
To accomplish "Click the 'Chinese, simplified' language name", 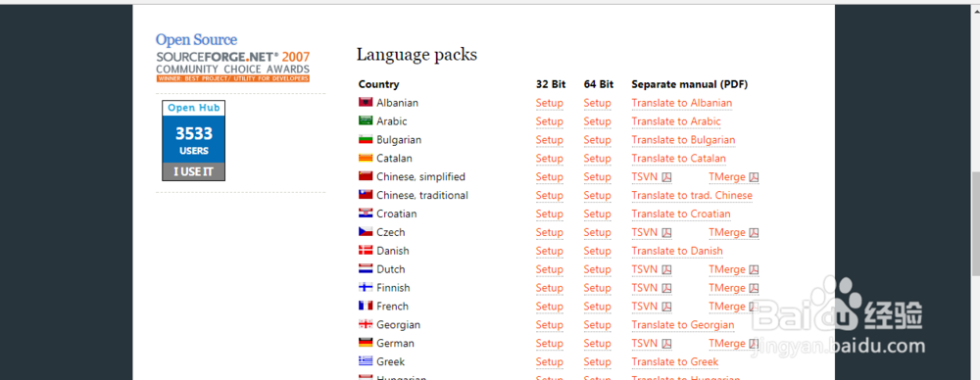I will [x=420, y=177].
